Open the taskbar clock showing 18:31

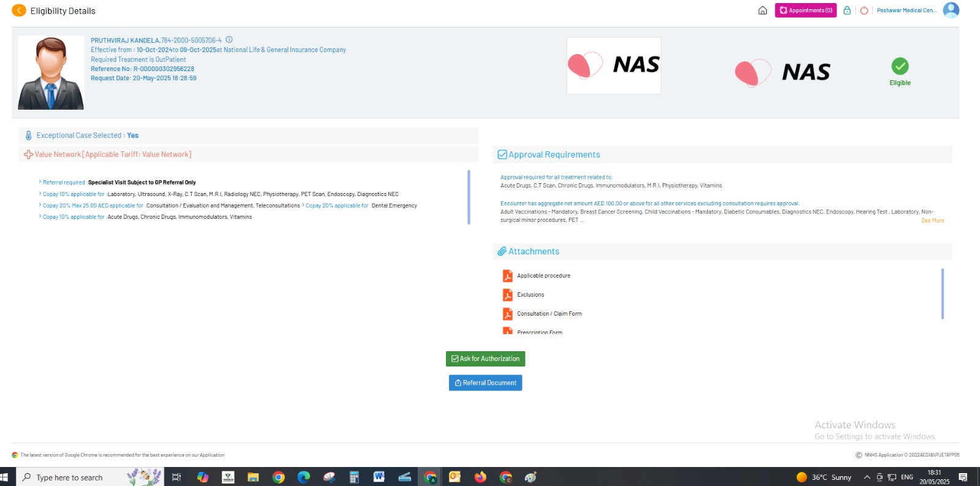[x=934, y=477]
